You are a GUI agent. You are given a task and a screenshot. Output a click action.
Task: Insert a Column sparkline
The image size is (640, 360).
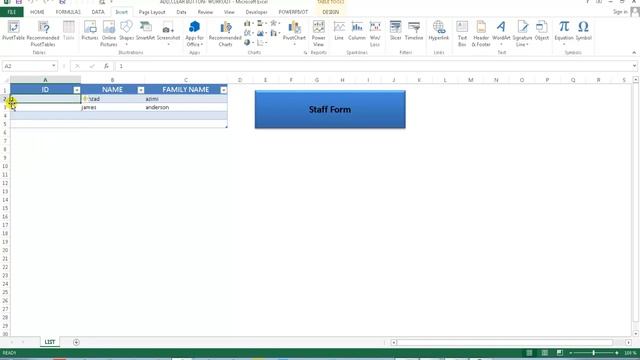pyautogui.click(x=357, y=31)
